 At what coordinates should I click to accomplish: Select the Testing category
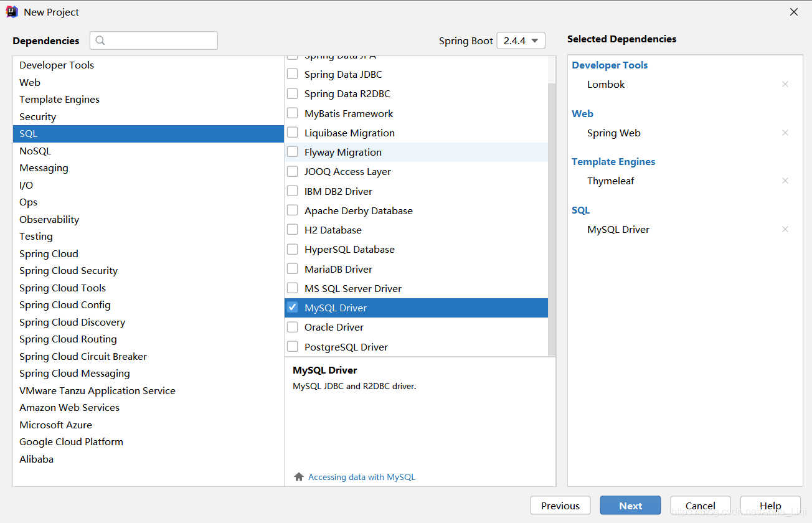point(148,237)
